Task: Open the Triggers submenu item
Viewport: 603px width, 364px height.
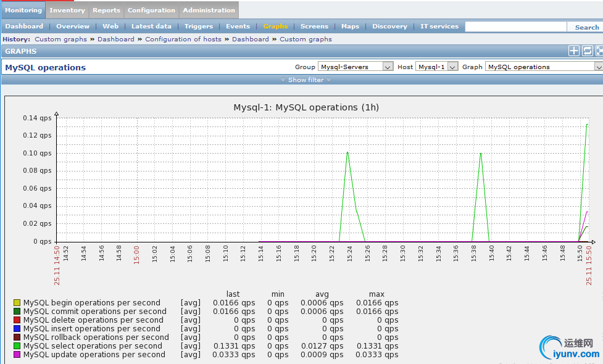Action: point(198,27)
